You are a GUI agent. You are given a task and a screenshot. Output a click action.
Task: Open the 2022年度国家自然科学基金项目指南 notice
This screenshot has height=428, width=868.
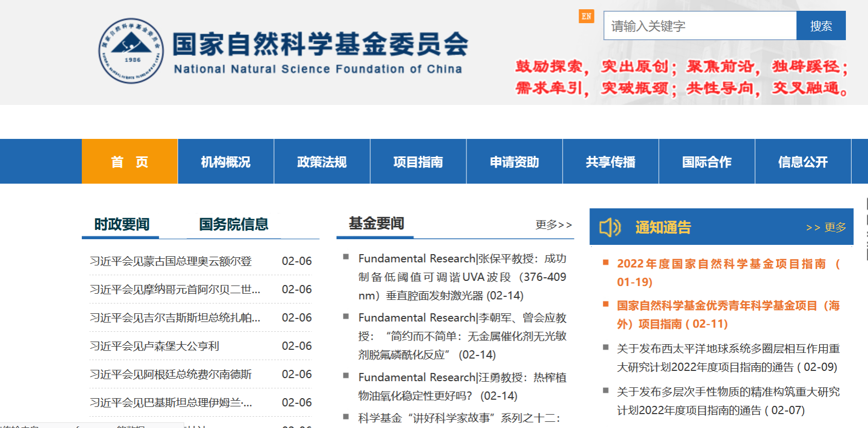tap(721, 264)
